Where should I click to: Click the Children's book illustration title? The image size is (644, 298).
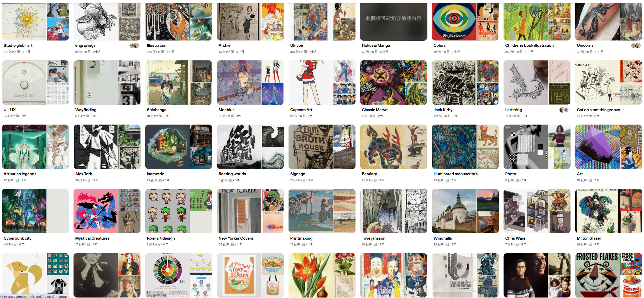tap(529, 45)
